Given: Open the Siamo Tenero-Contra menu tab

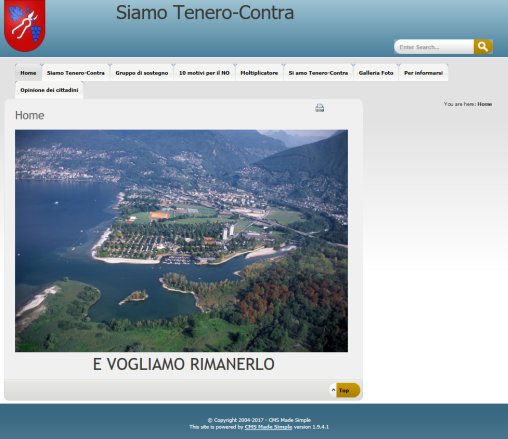Looking at the screenshot, I should (x=76, y=73).
